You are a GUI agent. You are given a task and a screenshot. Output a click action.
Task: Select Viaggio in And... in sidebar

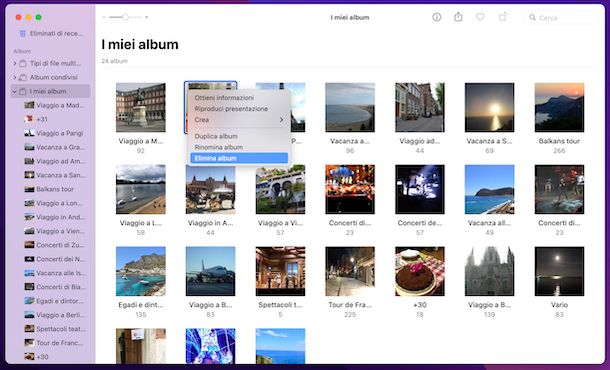54,217
